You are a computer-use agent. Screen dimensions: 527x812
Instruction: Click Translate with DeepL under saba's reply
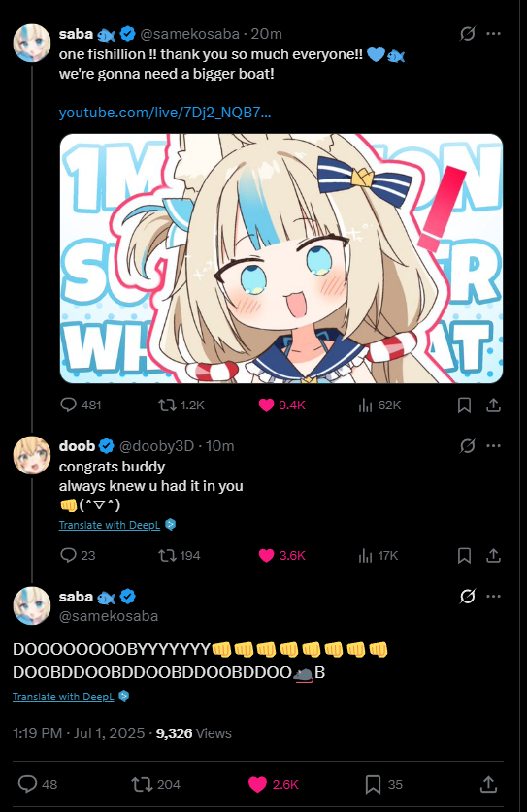point(63,697)
